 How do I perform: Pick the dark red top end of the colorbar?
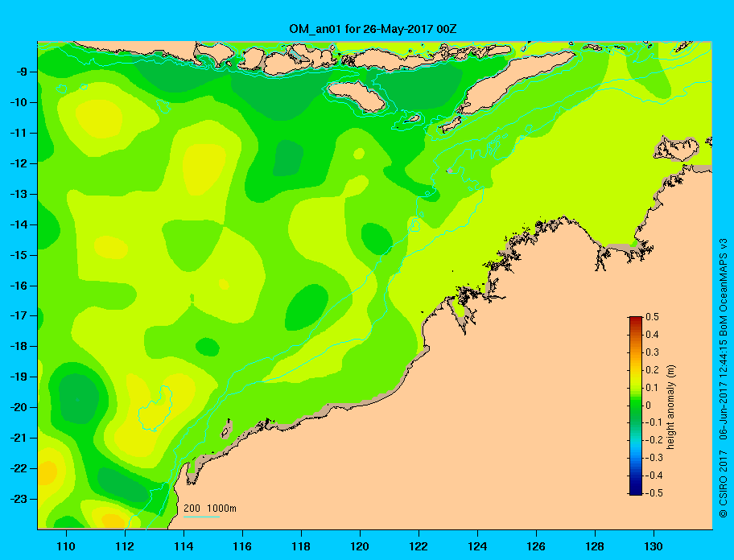636,320
